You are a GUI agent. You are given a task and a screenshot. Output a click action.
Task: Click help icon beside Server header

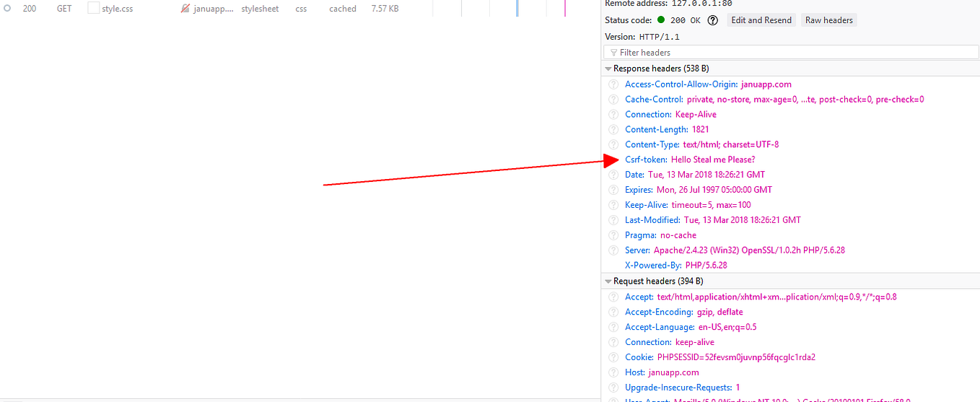pyautogui.click(x=613, y=250)
